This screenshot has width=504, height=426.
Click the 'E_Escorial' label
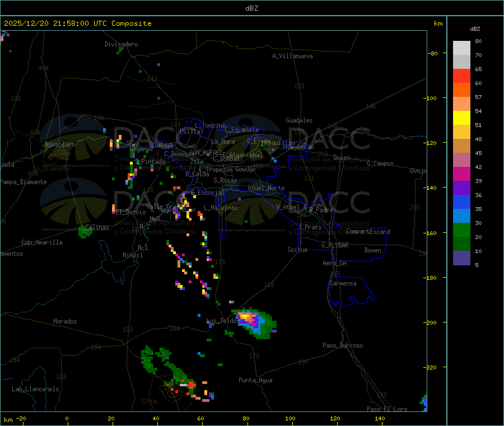click(x=208, y=193)
